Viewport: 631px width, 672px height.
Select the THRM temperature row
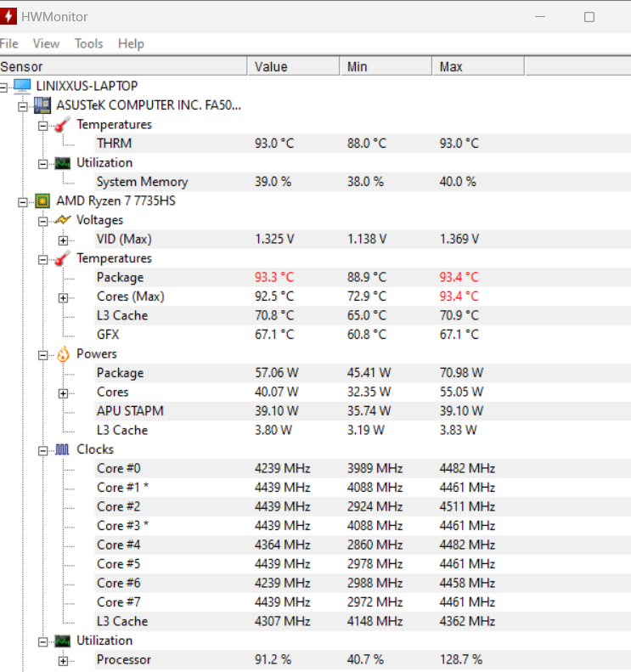(x=363, y=144)
